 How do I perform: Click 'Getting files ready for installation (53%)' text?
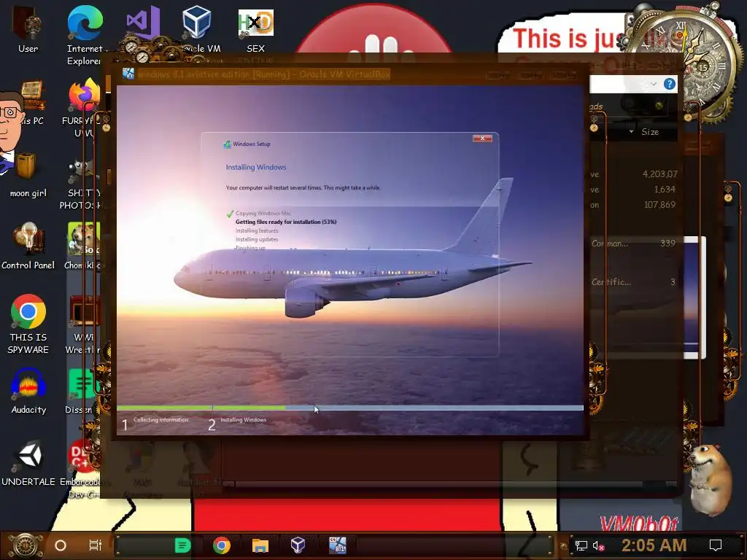click(x=286, y=222)
